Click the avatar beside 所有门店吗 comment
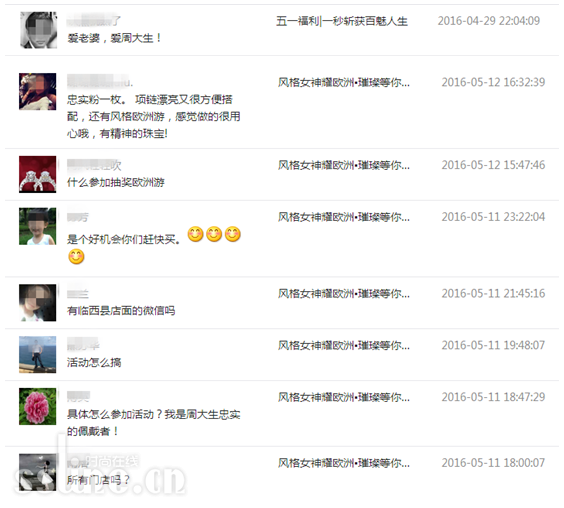Image resolution: width=564 pixels, height=508 pixels. [37, 472]
